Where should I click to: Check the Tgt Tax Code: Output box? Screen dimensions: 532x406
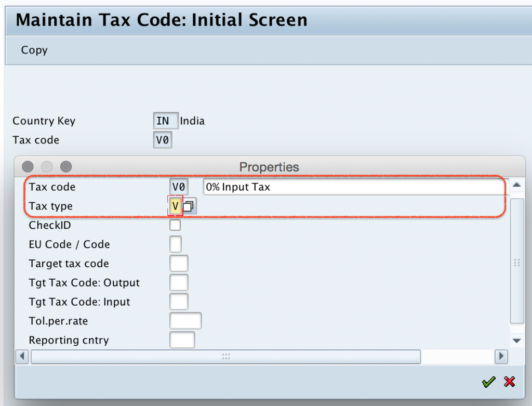click(179, 282)
